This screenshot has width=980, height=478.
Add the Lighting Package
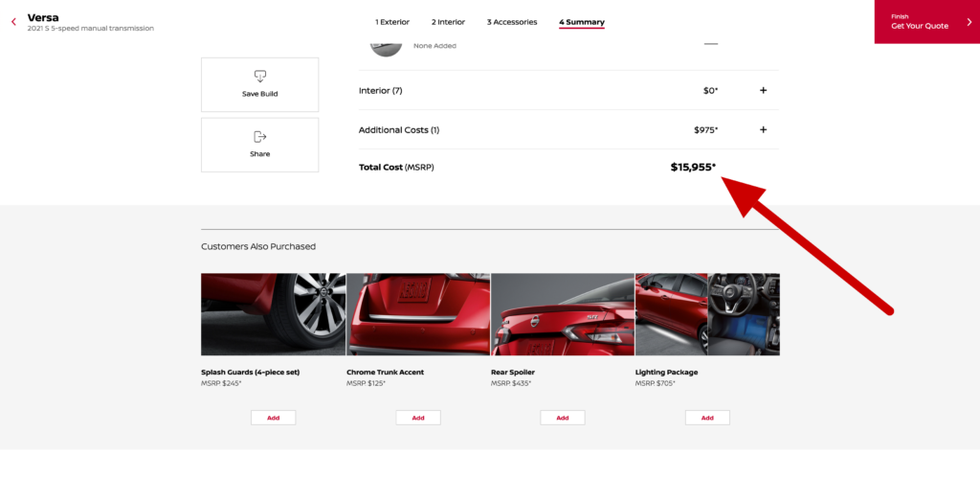pos(707,418)
